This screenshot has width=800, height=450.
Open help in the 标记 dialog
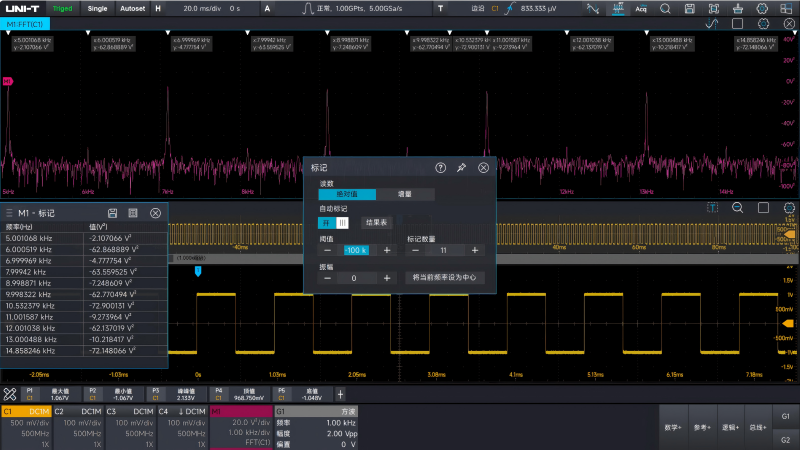point(440,168)
